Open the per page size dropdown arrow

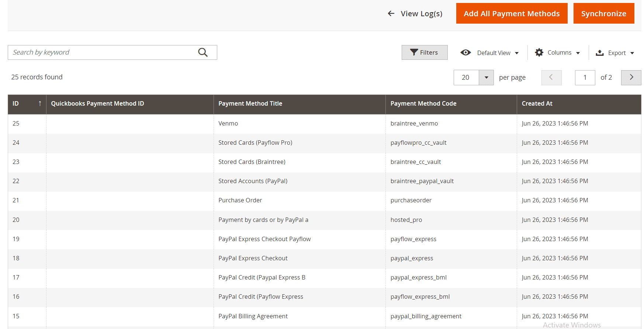486,78
